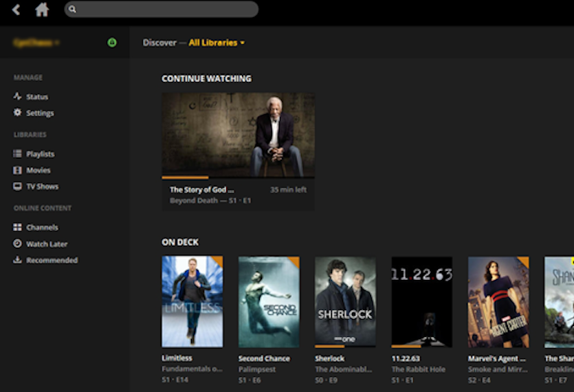The image size is (574, 392).
Task: Click the Discover breadcrumb label
Action: tap(159, 43)
